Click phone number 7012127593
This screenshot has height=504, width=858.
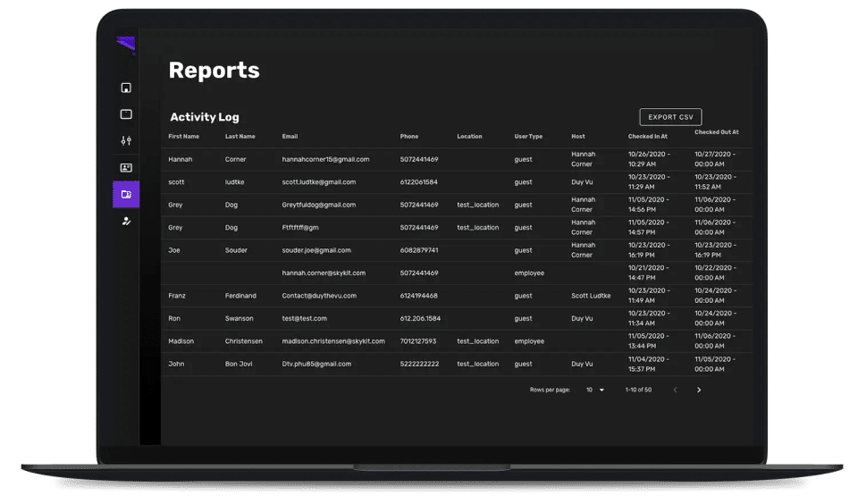[418, 341]
